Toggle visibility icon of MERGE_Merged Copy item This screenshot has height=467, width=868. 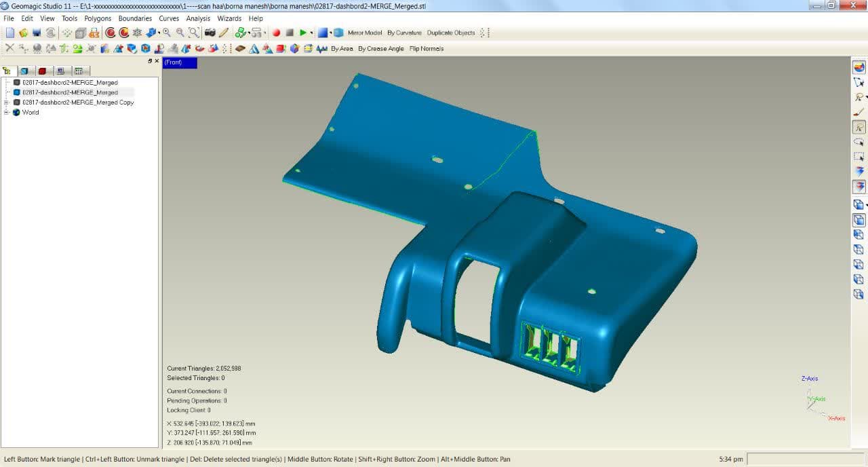point(17,102)
